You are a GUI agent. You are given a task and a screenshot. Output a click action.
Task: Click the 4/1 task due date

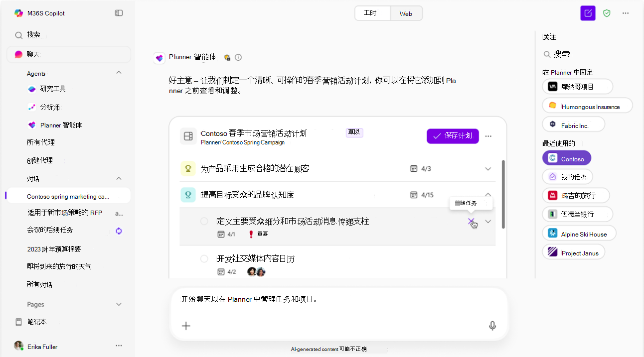(x=226, y=234)
